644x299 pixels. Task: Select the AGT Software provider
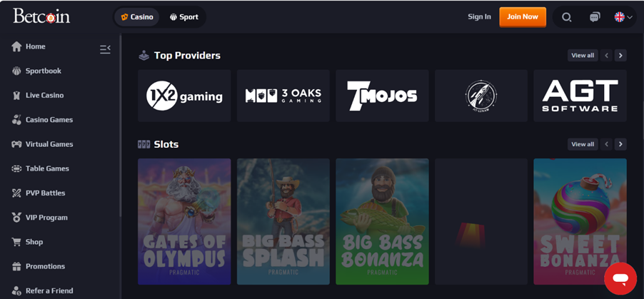[x=580, y=96]
